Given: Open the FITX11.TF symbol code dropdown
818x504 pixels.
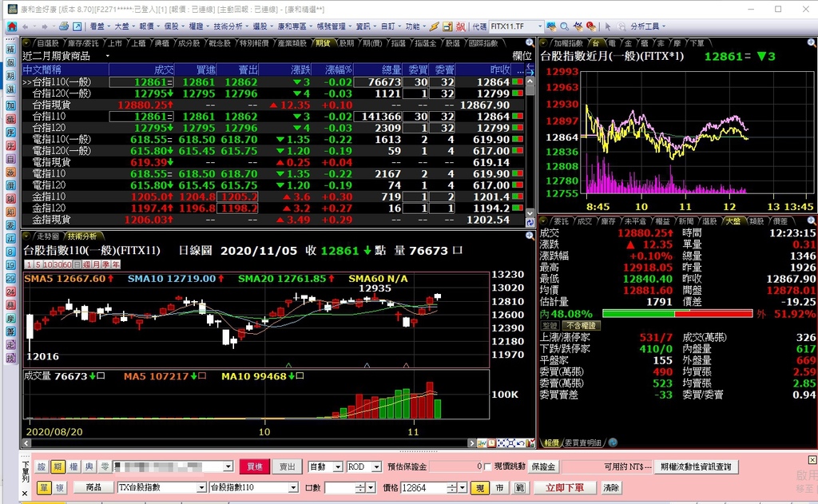Looking at the screenshot, I should [x=541, y=26].
